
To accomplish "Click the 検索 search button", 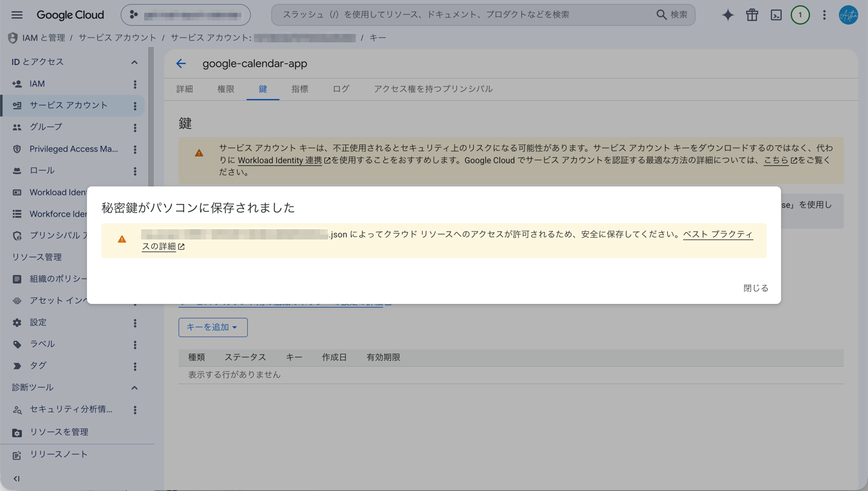I will coord(671,14).
